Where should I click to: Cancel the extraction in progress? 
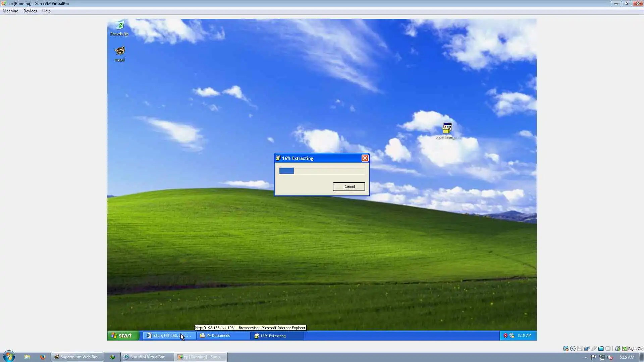(x=349, y=187)
